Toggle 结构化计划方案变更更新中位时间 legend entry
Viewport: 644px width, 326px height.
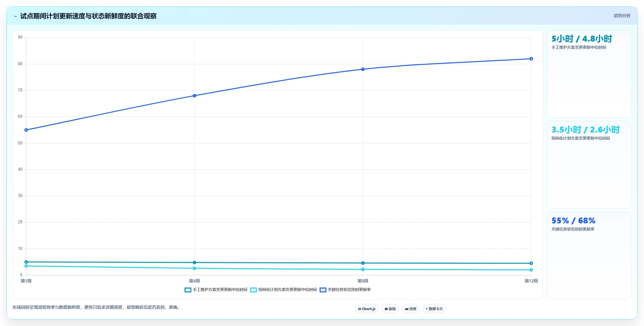point(283,290)
